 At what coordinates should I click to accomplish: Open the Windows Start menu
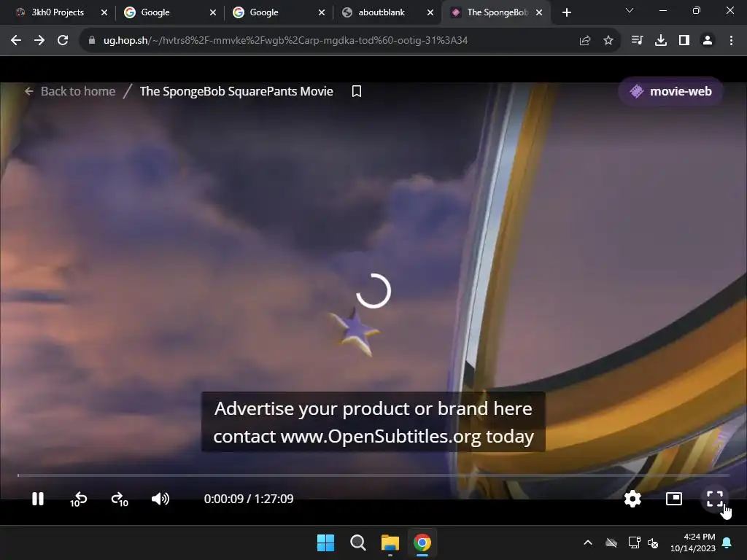326,542
